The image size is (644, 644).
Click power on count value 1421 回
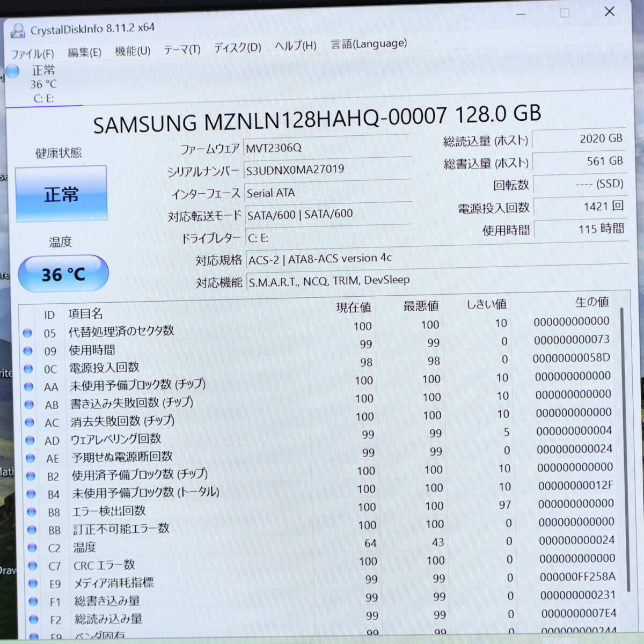click(581, 207)
